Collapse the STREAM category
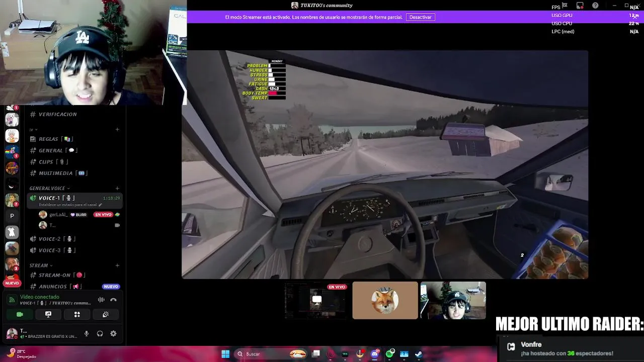 pos(41,265)
